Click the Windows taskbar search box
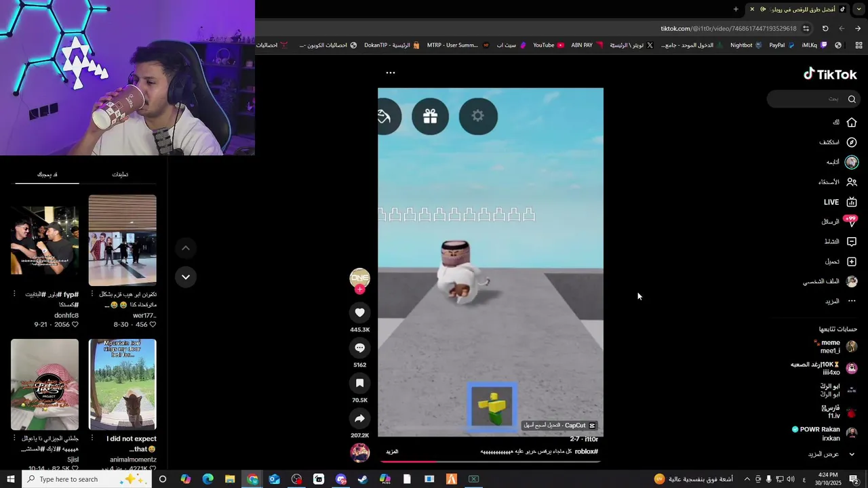This screenshot has width=868, height=488. click(86, 479)
